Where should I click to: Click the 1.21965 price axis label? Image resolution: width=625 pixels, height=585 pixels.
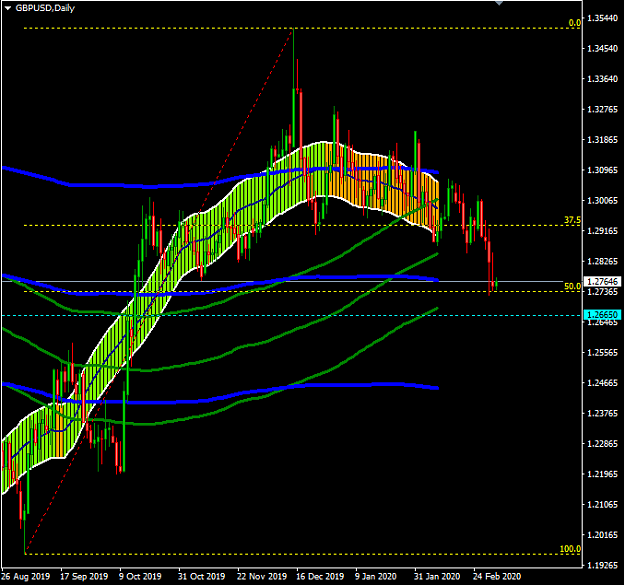coord(603,474)
